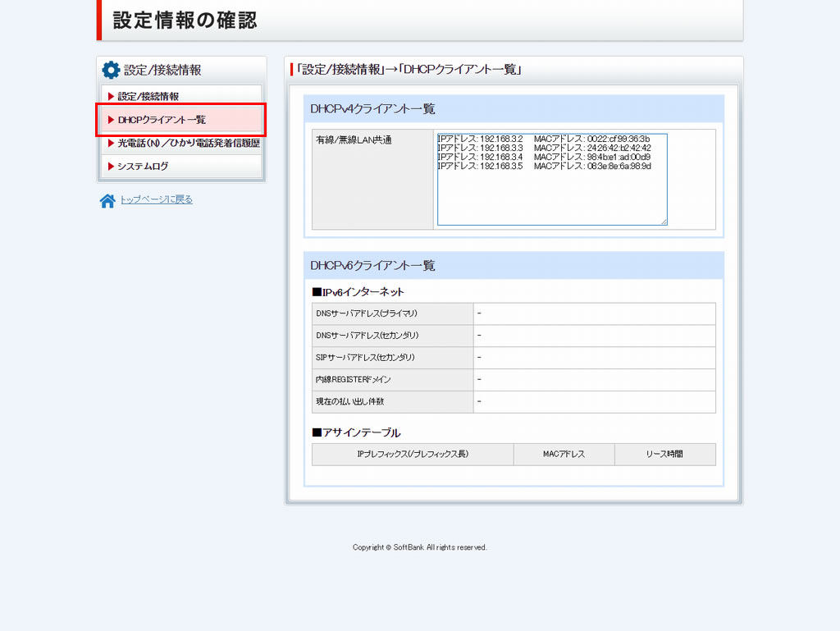Click inside the DHCPv4 client list text area
Viewport: 840px width, 631px height.
coord(552,180)
